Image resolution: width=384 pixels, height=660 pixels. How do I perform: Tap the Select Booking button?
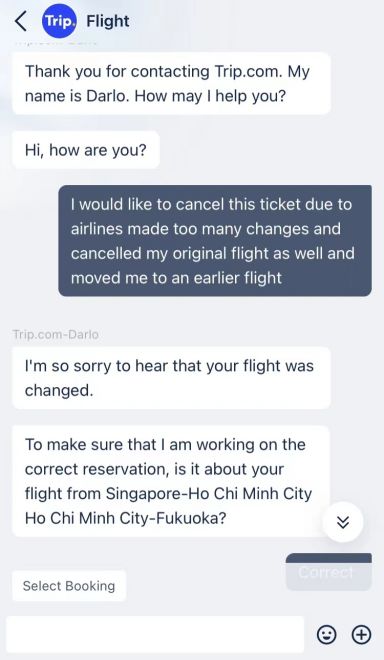point(69,586)
